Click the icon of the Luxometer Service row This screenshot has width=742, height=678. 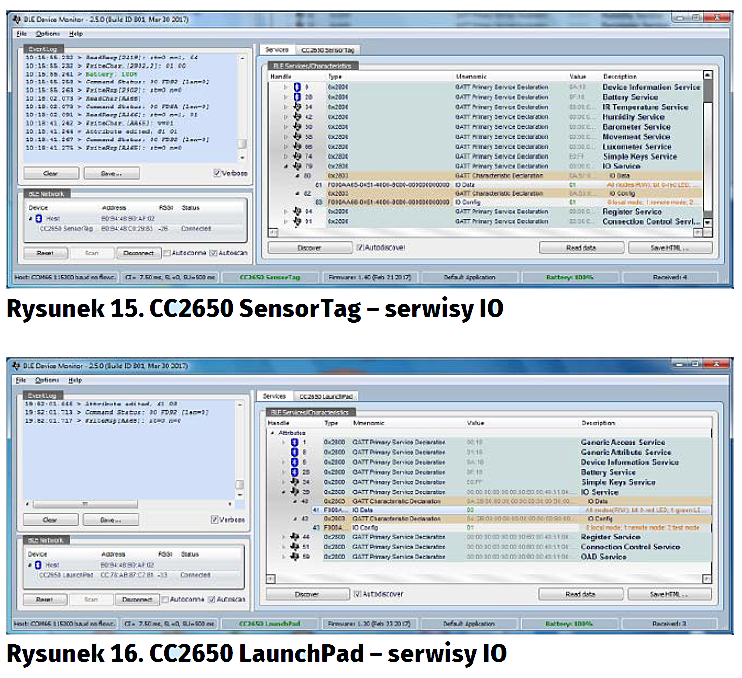(297, 147)
